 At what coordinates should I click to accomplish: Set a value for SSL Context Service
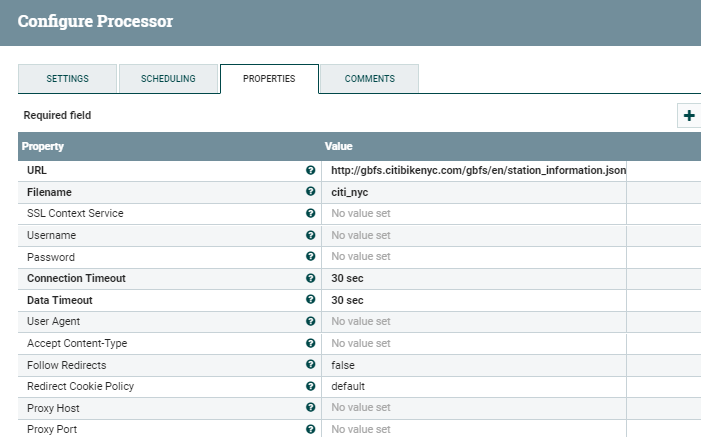(474, 214)
